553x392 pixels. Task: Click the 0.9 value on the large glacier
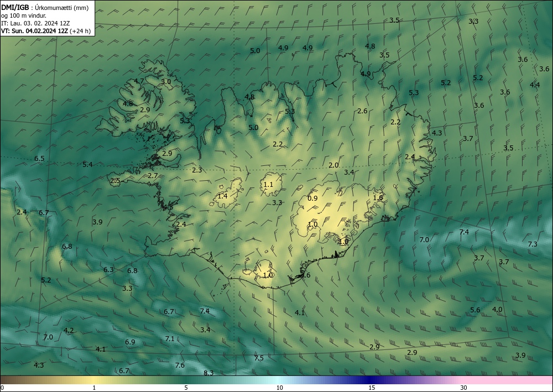click(x=312, y=198)
